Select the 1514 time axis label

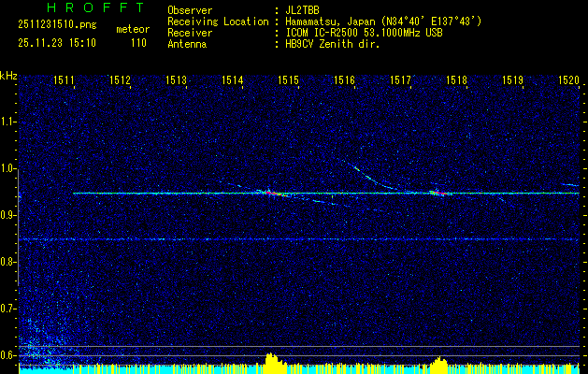tap(233, 81)
